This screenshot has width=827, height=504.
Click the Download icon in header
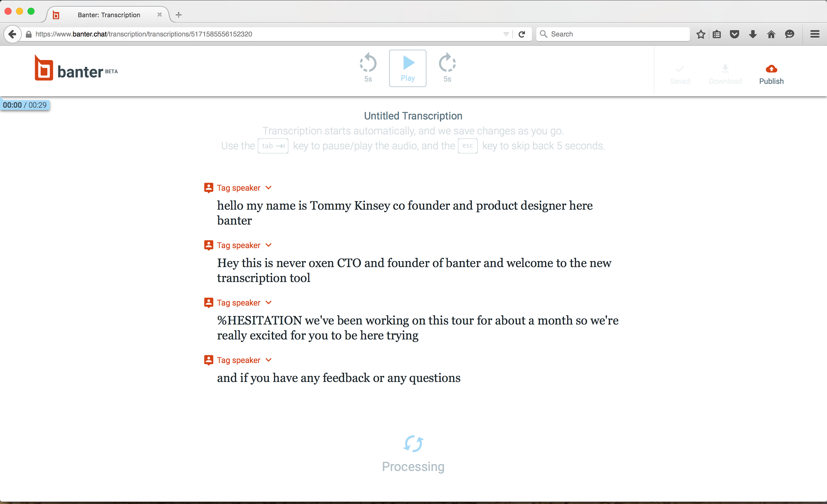tap(725, 69)
